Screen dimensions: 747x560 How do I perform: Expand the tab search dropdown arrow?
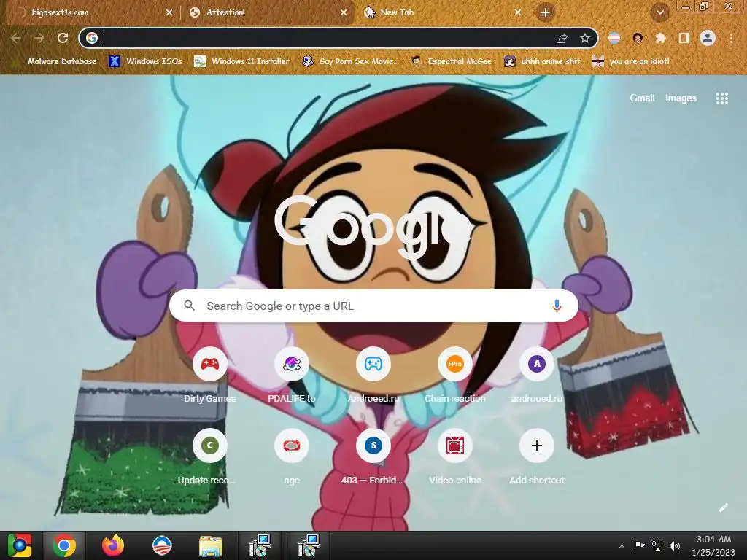(x=659, y=12)
